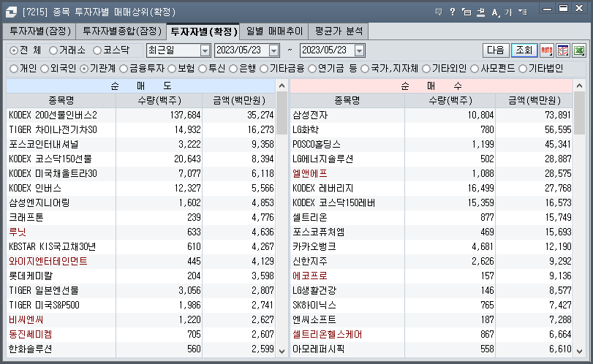This screenshot has width=593, height=364.
Task: Select the 카카오뱅크 stock name
Action: [x=314, y=247]
